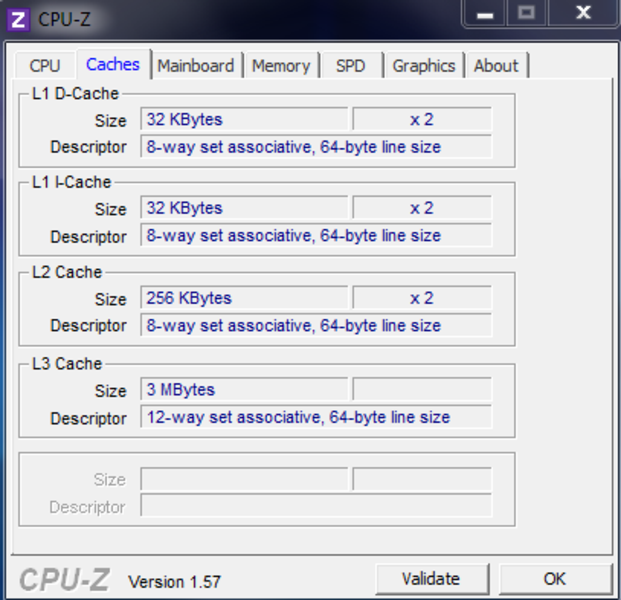Image resolution: width=621 pixels, height=600 pixels.
Task: Show the Graphics tab
Action: pos(424,66)
